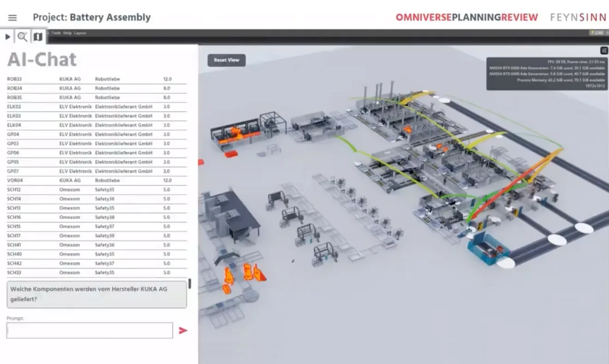Click the Reset View button
This screenshot has width=609, height=364.
[x=227, y=60]
